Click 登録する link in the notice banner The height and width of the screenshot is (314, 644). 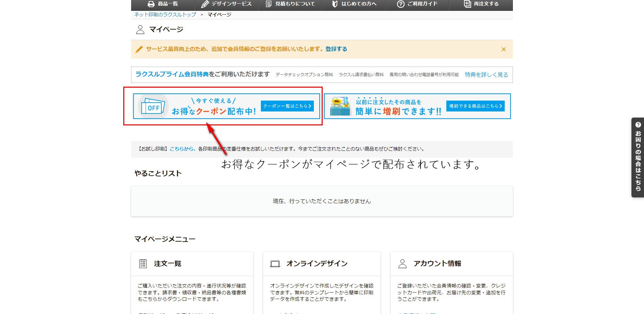click(336, 49)
